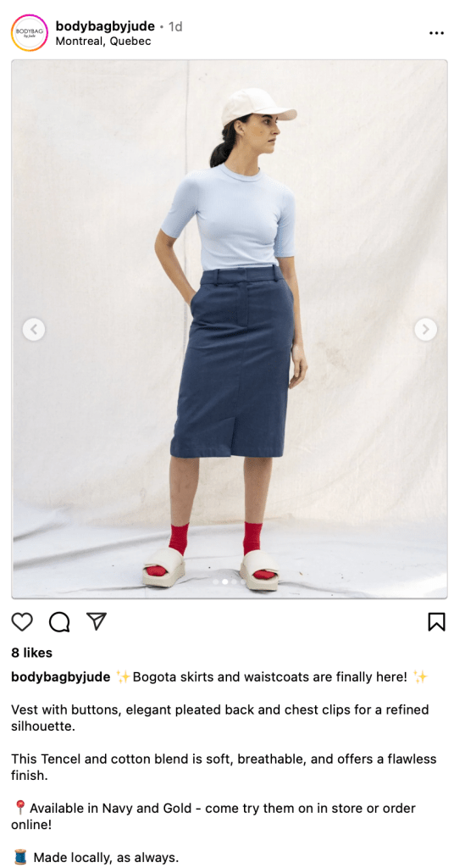View the 8 likes list
Image resolution: width=454 pixels, height=868 pixels.
click(31, 653)
